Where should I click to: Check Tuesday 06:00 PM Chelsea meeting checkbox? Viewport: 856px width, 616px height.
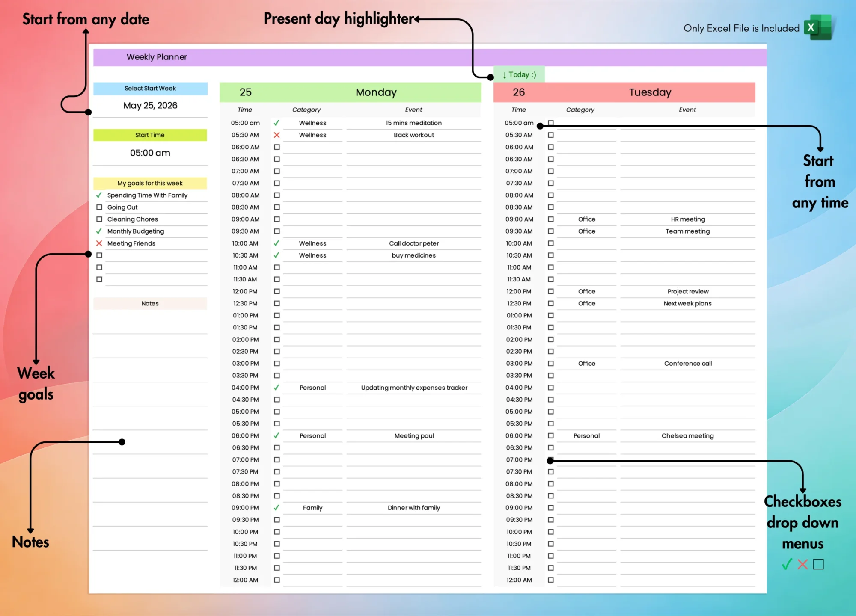coord(550,435)
